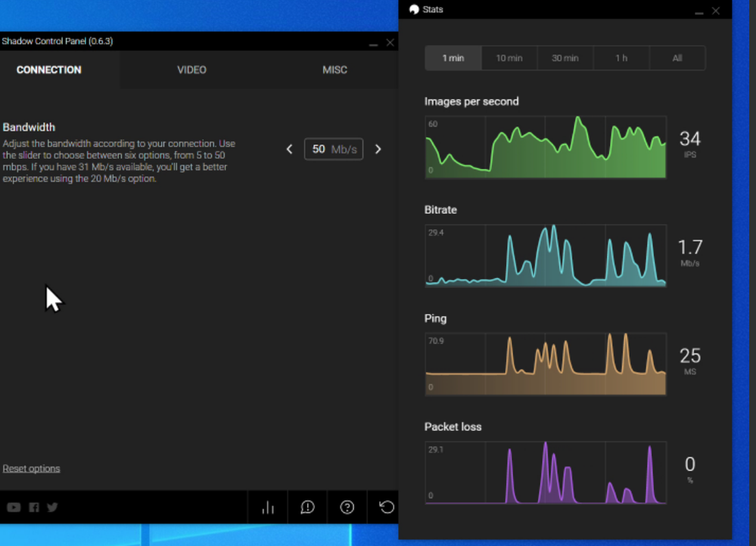Click the feedback speech bubble icon

click(307, 507)
